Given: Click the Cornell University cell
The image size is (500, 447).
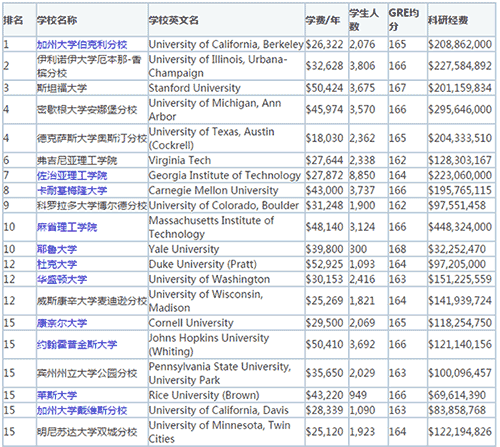Looking at the screenshot, I should (x=226, y=323).
